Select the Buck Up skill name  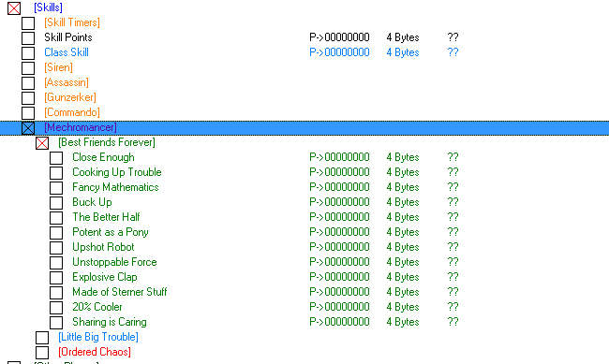pyautogui.click(x=92, y=202)
